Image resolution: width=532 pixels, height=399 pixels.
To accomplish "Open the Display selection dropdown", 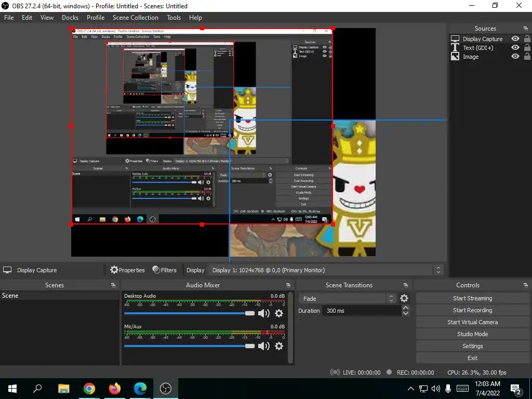I will point(326,270).
